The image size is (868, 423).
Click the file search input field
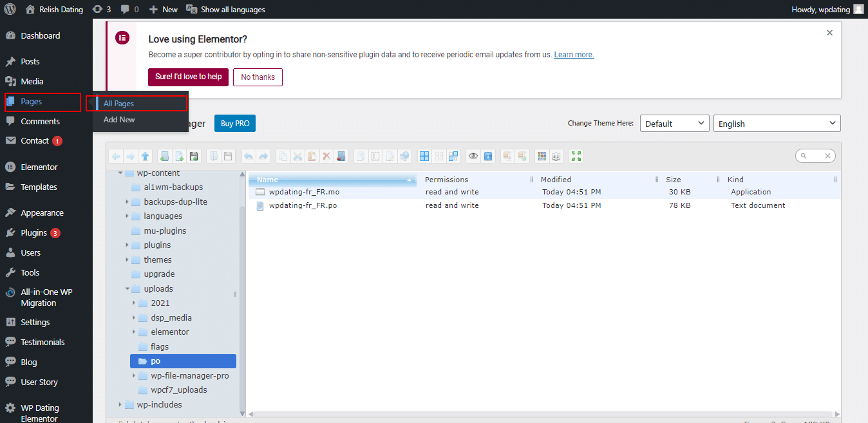(x=815, y=156)
